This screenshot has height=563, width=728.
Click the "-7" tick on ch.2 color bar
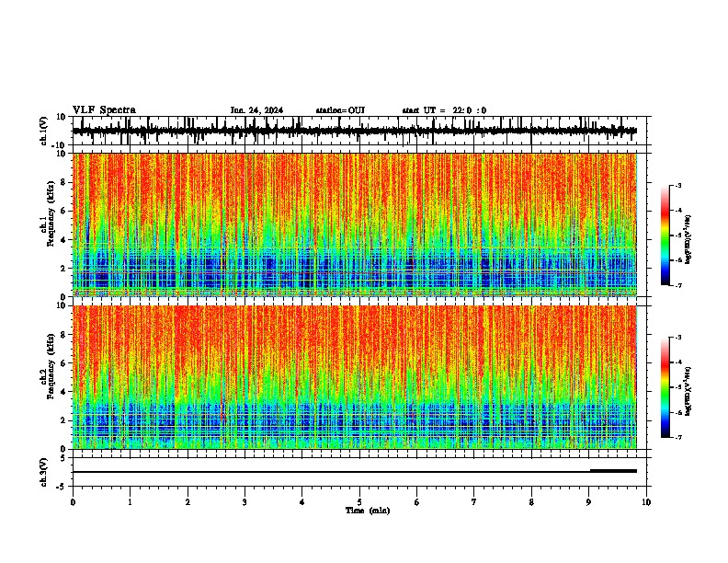click(x=678, y=438)
